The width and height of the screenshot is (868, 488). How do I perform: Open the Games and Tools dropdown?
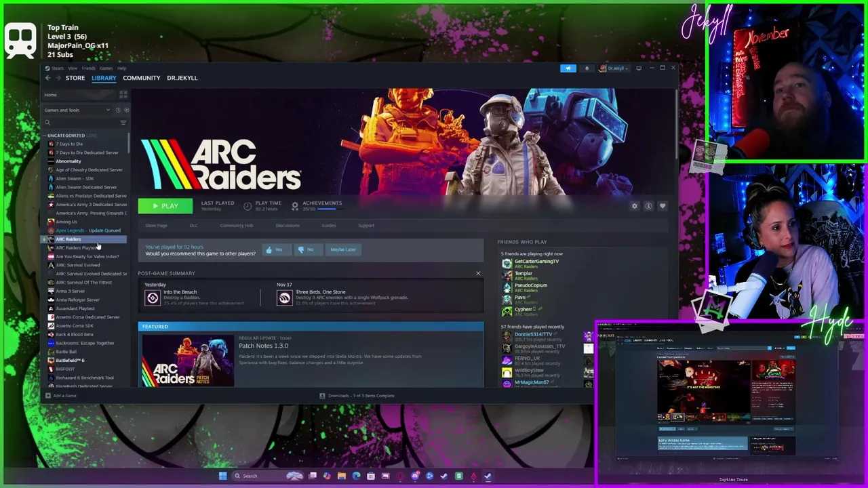[77, 110]
